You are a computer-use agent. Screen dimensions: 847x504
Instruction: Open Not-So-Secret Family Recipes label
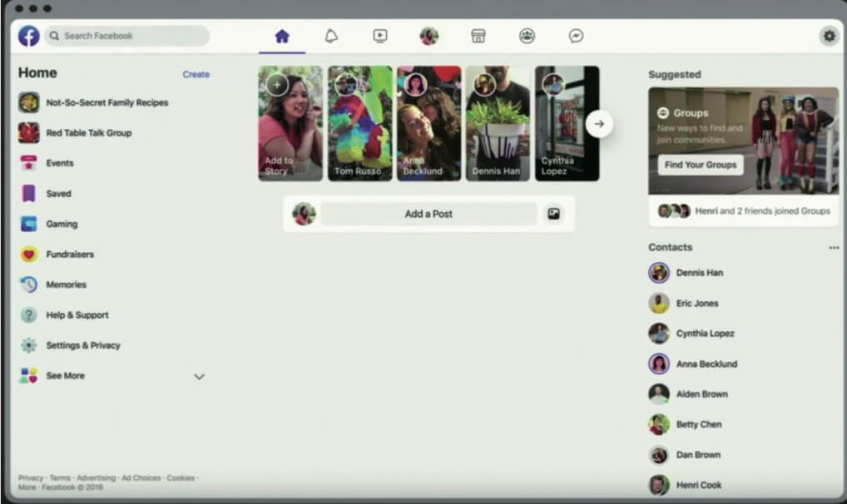tap(107, 102)
